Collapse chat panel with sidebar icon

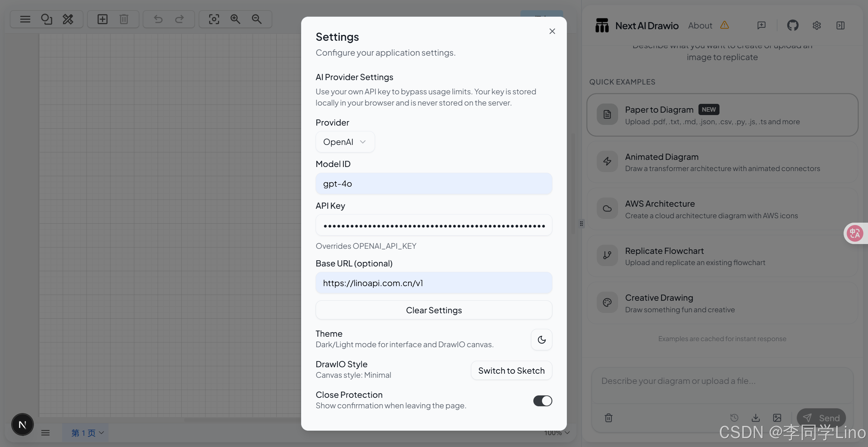(x=840, y=25)
